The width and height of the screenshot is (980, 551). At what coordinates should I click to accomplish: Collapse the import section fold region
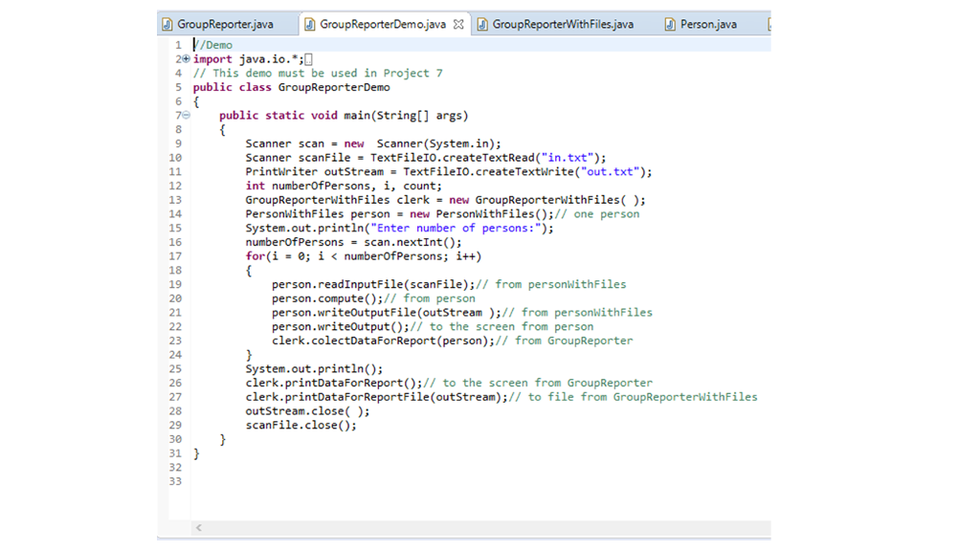tap(186, 58)
